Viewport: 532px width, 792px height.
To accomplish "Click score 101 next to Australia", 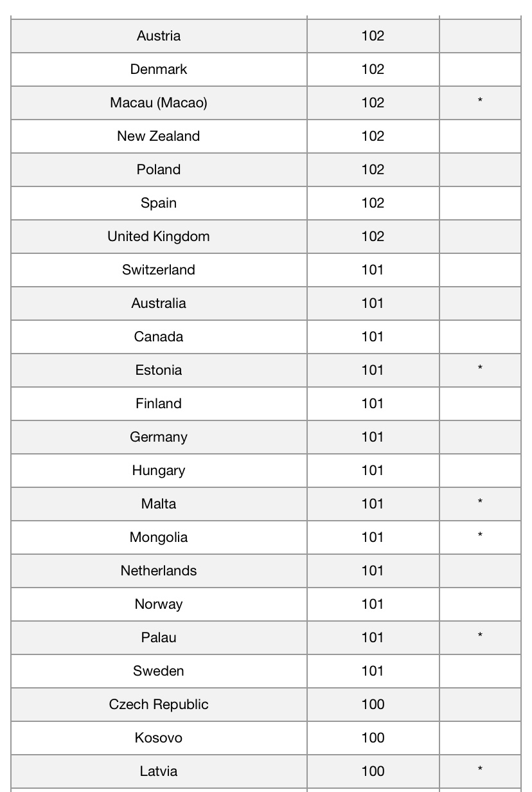I will (373, 303).
